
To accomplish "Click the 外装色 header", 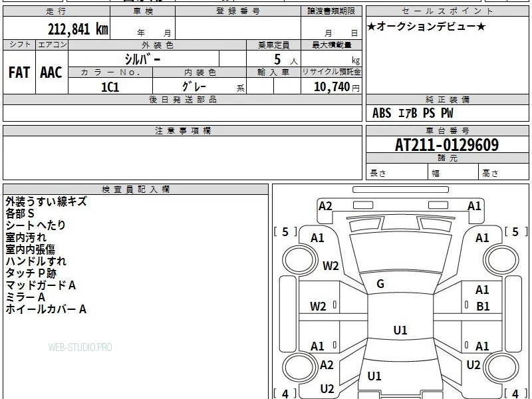I will pyautogui.click(x=157, y=45).
